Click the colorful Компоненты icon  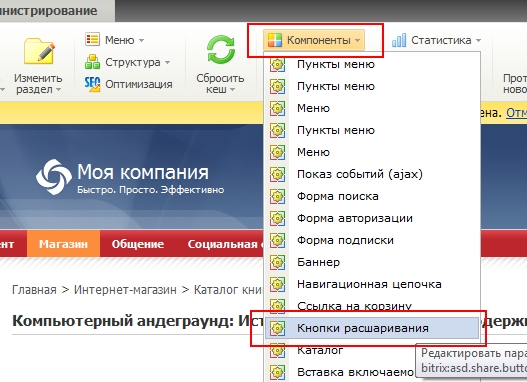[x=275, y=40]
